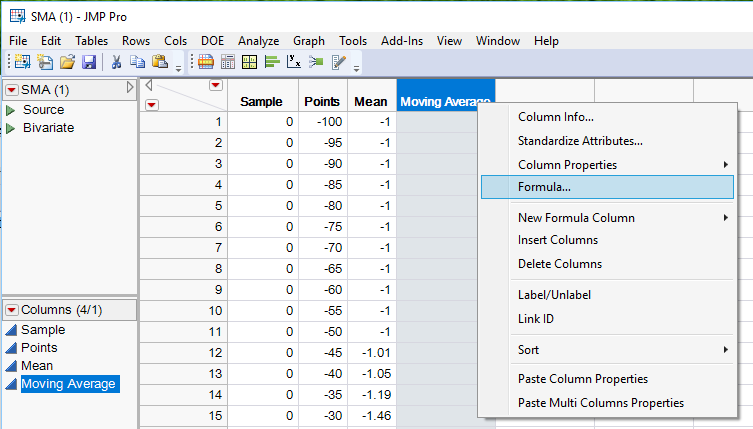Choose Standardize Attributes... menu entry
This screenshot has width=753, height=429.
pos(607,141)
